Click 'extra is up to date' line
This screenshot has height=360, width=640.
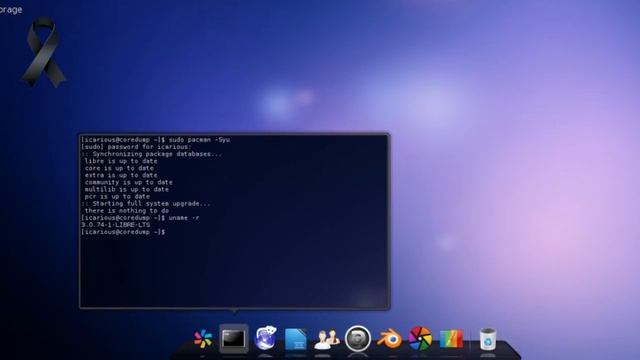point(121,175)
